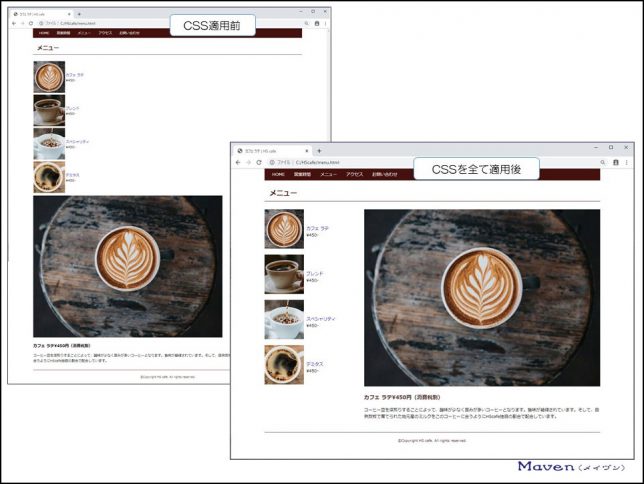The height and width of the screenshot is (484, 644).
Task: Click the zoom magnifier icon in the front browser
Action: pyautogui.click(x=603, y=162)
